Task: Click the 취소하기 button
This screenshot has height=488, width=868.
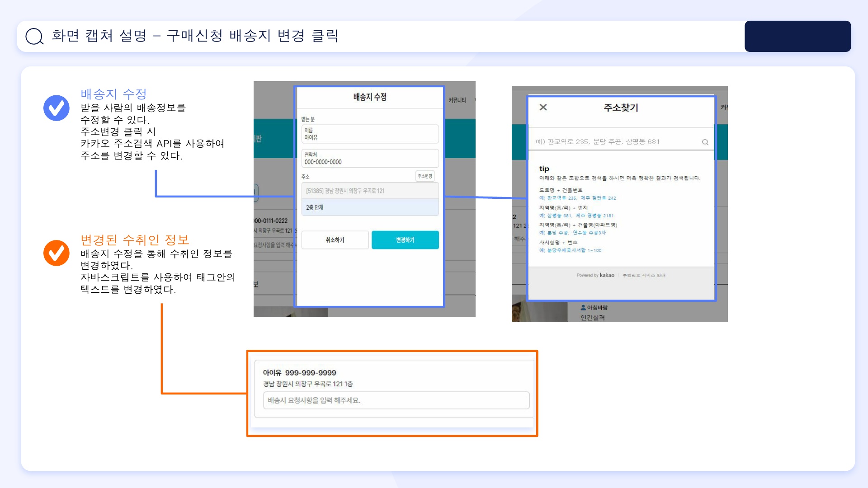Action: [335, 240]
